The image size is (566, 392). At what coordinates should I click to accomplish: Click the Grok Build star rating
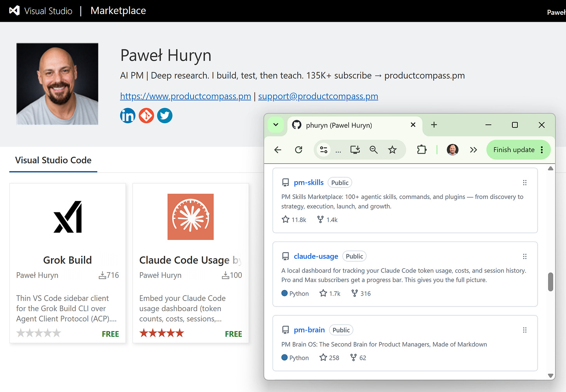38,333
